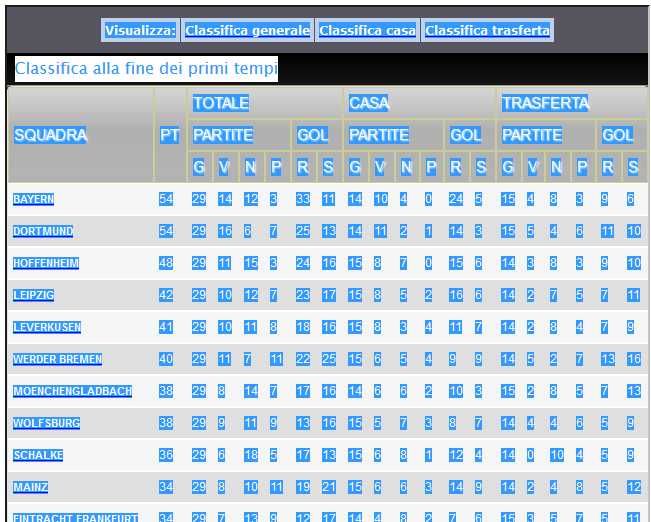
Task: Click the CASA group header
Action: point(369,103)
